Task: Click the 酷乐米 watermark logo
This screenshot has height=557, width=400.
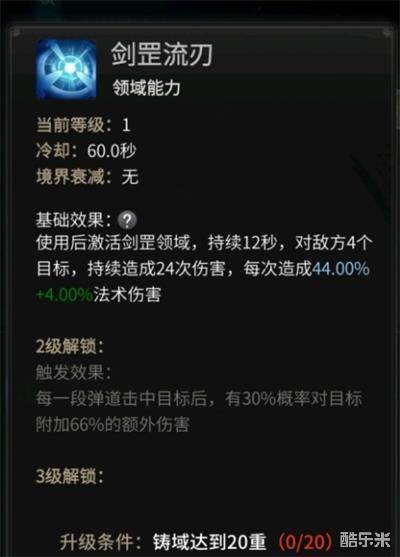Action: coord(365,540)
